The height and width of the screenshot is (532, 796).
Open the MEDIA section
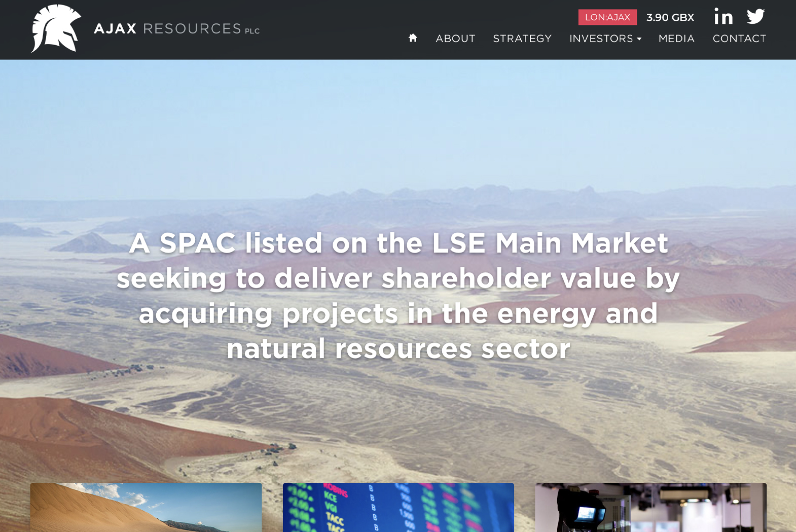676,39
